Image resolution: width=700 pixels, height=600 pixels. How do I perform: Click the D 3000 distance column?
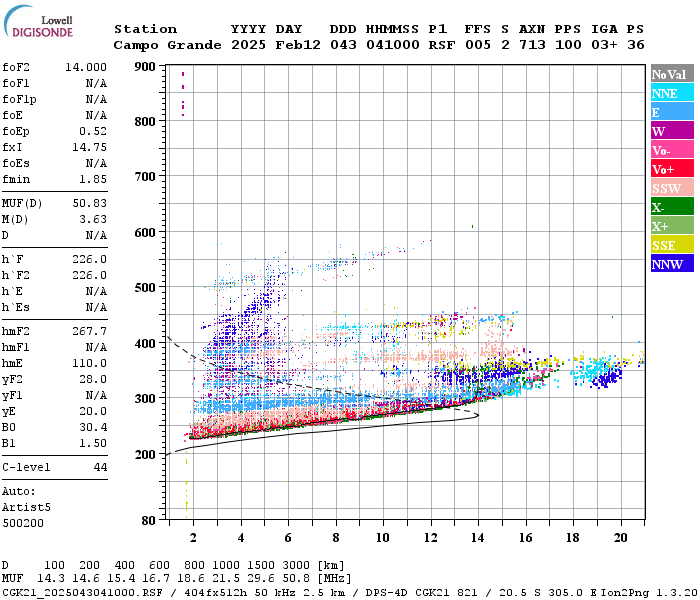pos(296,566)
